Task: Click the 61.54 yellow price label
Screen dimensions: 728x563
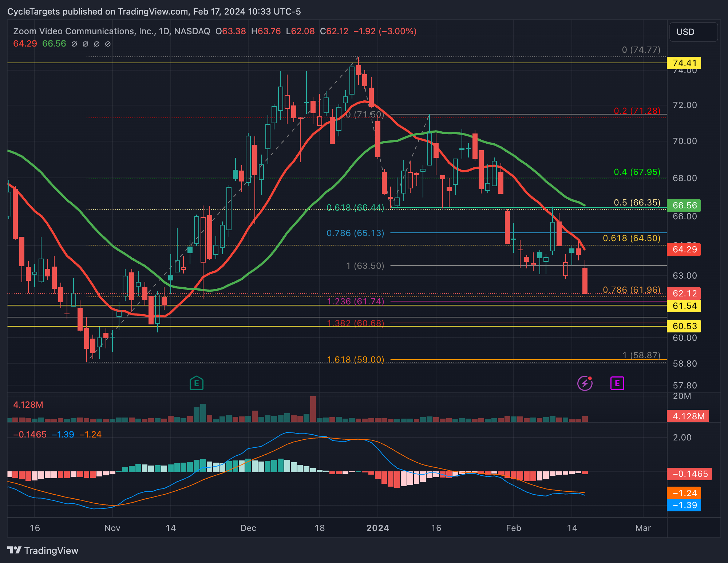Action: pyautogui.click(x=684, y=306)
